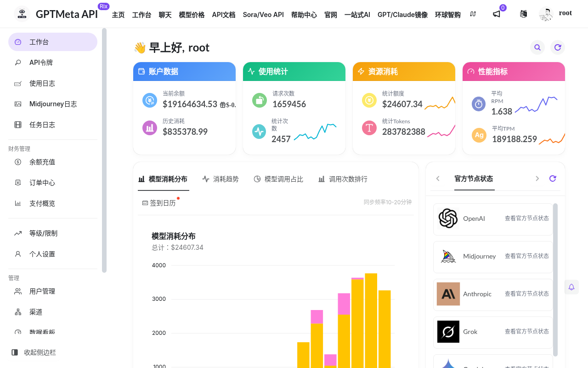View Grok official node status link
The width and height of the screenshot is (588, 368).
point(527,332)
